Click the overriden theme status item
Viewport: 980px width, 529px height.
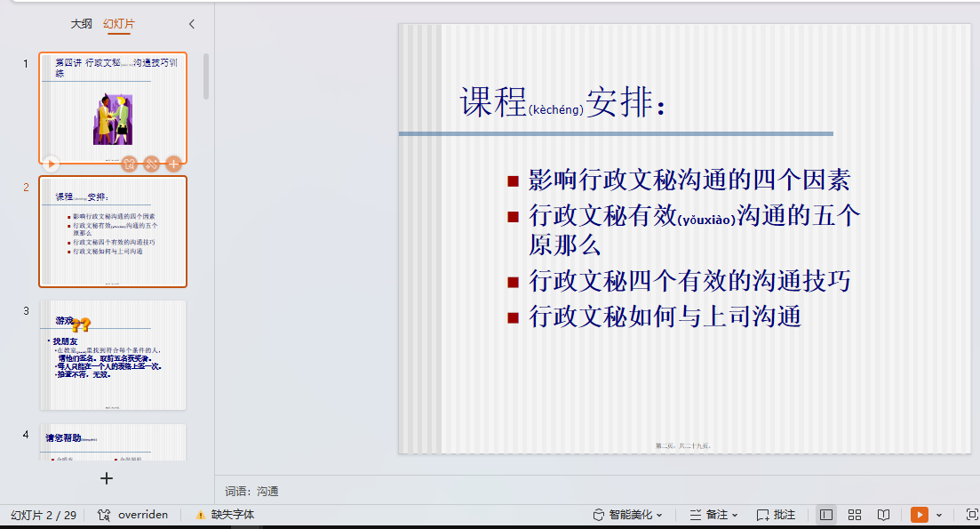[x=133, y=515]
